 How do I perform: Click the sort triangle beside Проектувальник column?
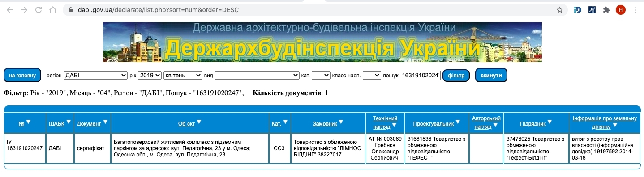click(458, 122)
